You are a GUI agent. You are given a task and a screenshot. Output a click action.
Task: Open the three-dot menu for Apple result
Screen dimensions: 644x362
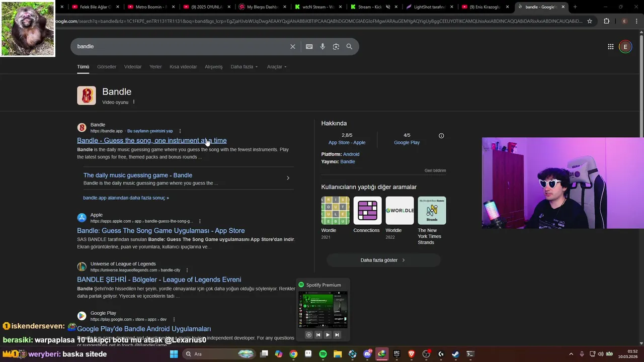[x=200, y=221]
